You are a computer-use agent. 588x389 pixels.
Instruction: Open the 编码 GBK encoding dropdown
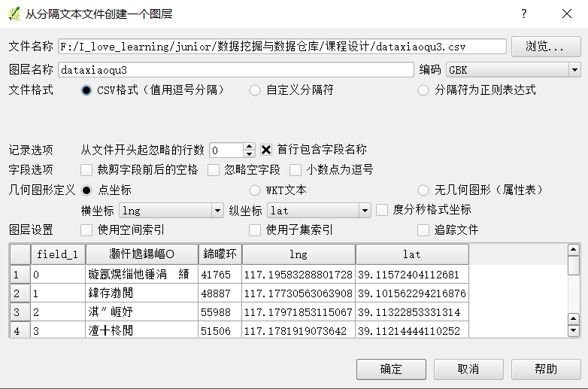click(513, 70)
